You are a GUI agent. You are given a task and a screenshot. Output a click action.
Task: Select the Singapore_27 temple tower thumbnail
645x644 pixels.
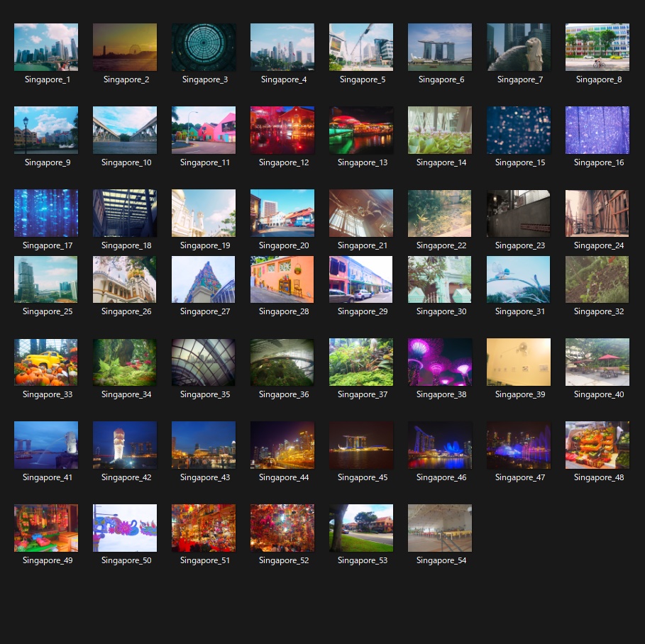click(x=203, y=279)
